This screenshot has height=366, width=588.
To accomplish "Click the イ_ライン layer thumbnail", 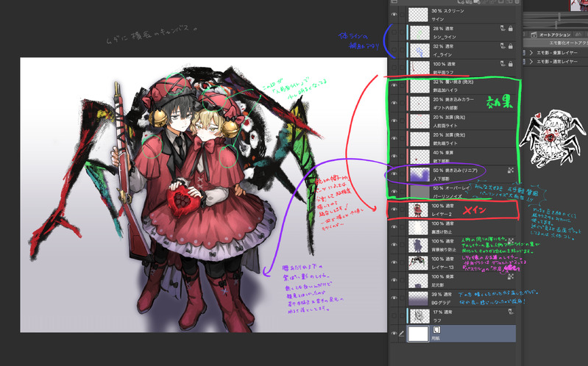I will [x=419, y=50].
